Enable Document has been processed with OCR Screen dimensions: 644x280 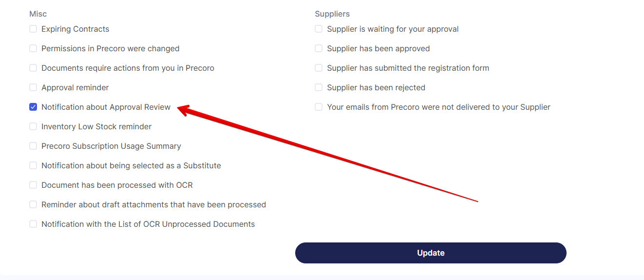point(33,185)
